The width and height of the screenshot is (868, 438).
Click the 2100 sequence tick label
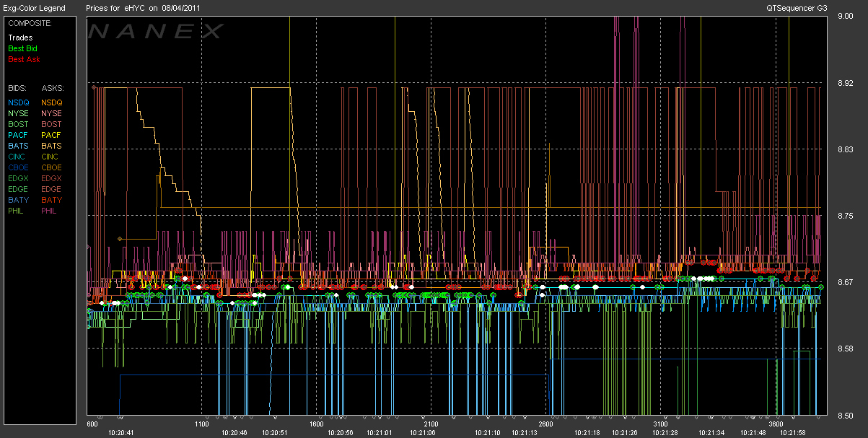430,424
